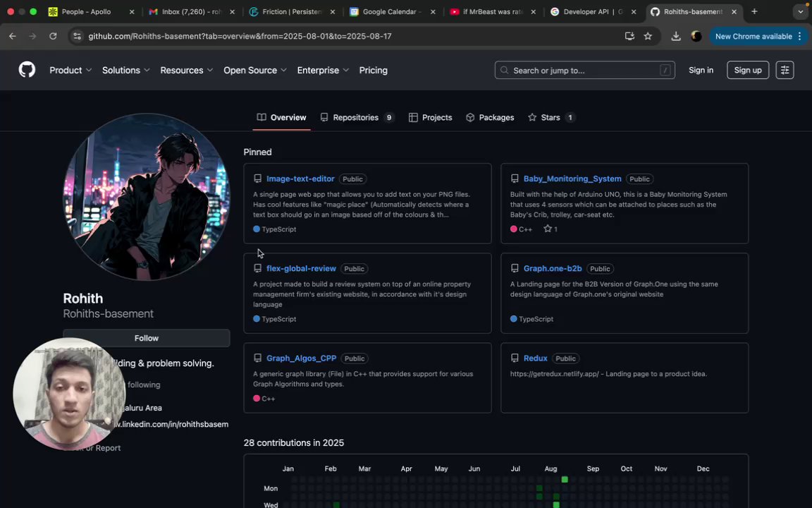Image resolution: width=812 pixels, height=508 pixels.
Task: Click repo icon beside Graph.one-b2b
Action: pos(515,269)
